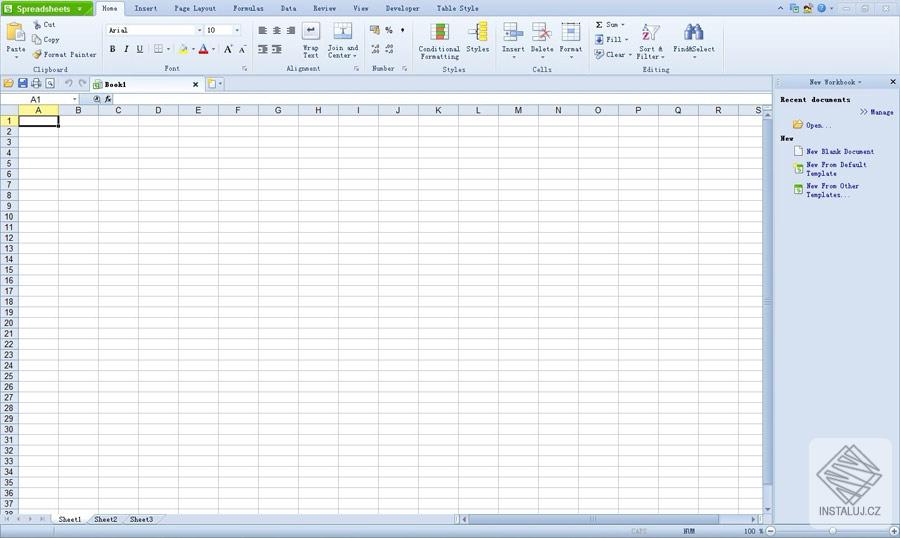Viewport: 900px width, 538px height.
Task: Open the Clear dropdown
Action: click(x=613, y=55)
